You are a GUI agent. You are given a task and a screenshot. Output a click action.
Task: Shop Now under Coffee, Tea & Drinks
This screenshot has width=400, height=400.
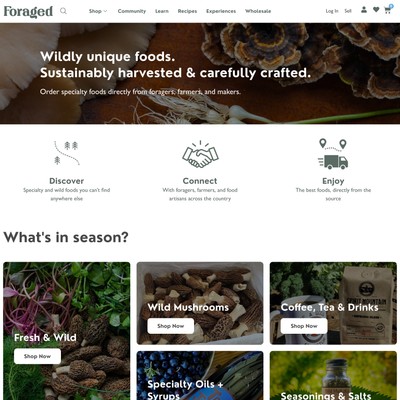click(304, 326)
